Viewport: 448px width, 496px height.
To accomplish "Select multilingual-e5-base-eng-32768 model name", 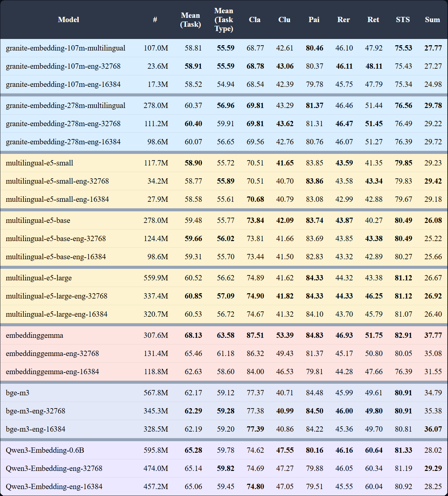I will pyautogui.click(x=56, y=239).
